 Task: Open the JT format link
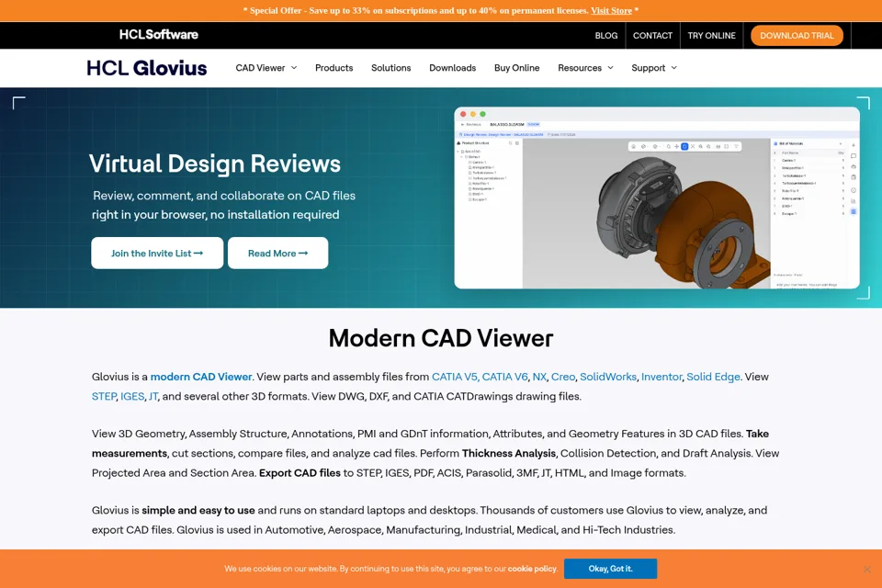point(153,397)
